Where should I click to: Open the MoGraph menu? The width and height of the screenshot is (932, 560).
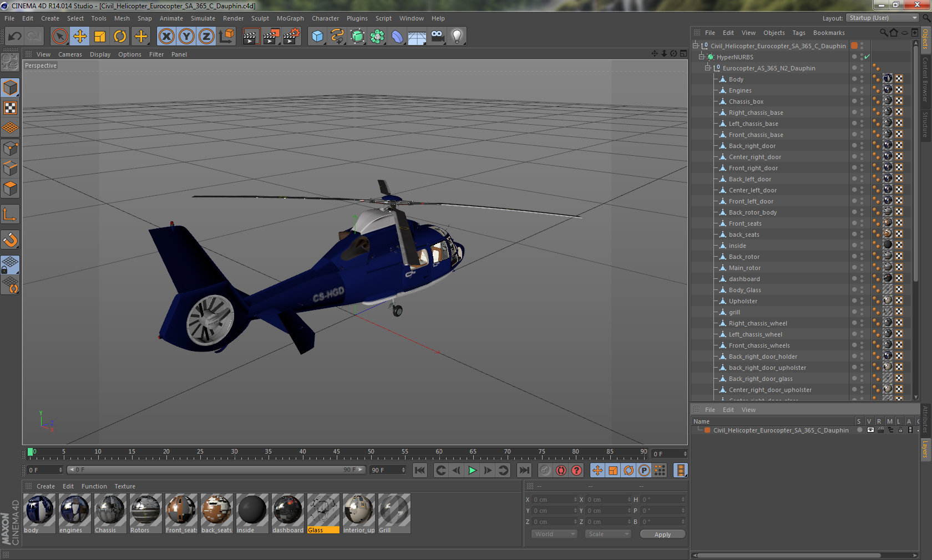coord(290,18)
